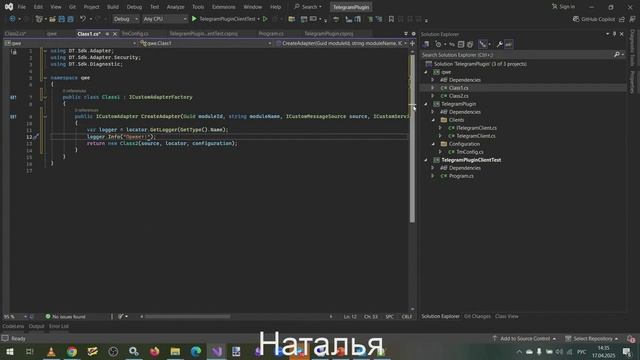
Task: Open VLC media player from the taskbar
Action: [x=51, y=351]
